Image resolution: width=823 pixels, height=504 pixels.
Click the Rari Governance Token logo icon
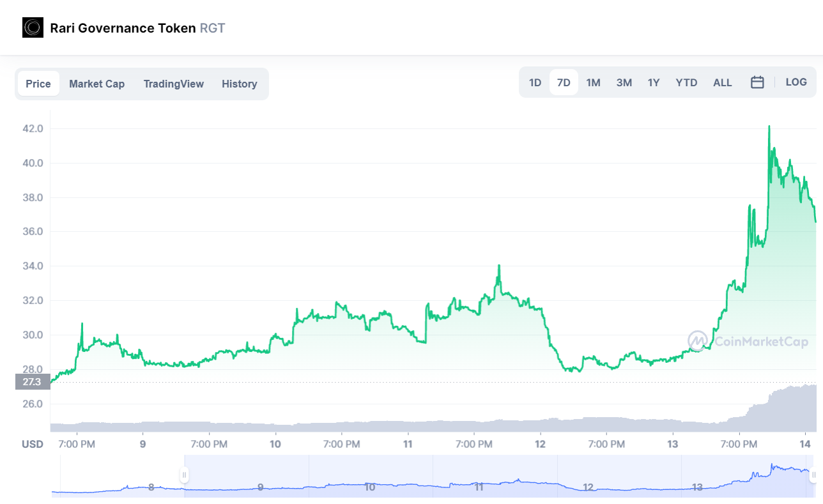click(33, 27)
